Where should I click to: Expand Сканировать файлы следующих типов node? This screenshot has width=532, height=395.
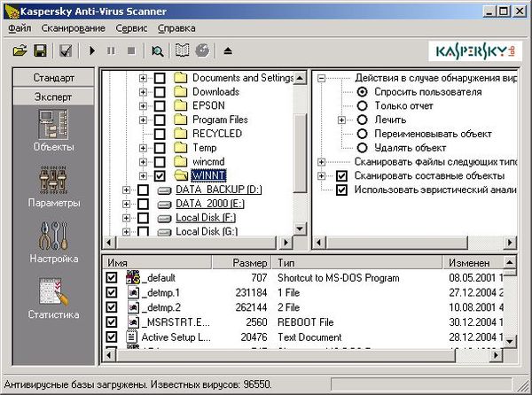(x=321, y=162)
